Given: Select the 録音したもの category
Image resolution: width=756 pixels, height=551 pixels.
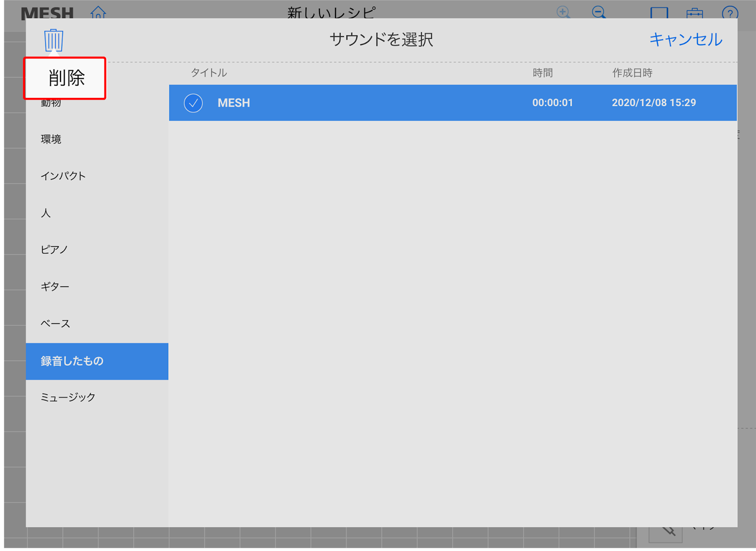Looking at the screenshot, I should point(97,362).
